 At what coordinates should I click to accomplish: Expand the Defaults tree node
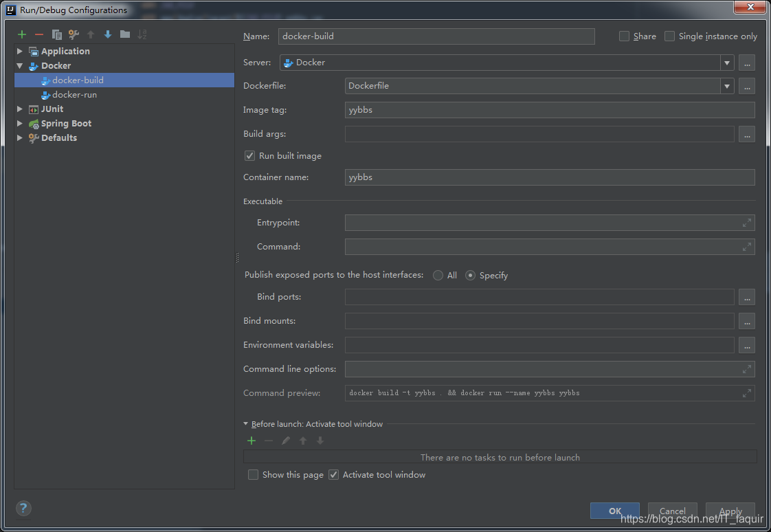pos(20,138)
